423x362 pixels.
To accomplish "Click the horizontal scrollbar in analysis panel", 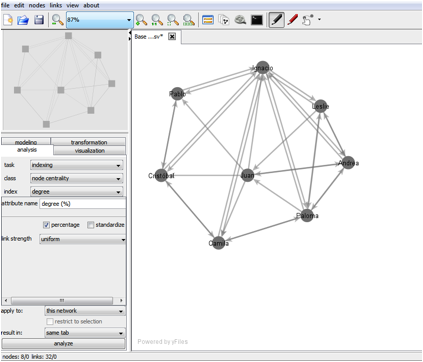I will click(x=63, y=301).
